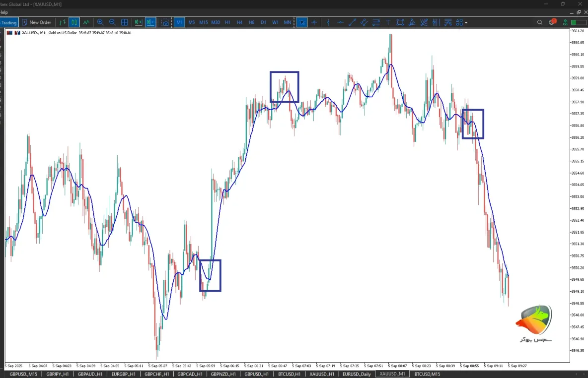
Task: Switch to EURUSD.,Daily chart tab
Action: coord(357,374)
